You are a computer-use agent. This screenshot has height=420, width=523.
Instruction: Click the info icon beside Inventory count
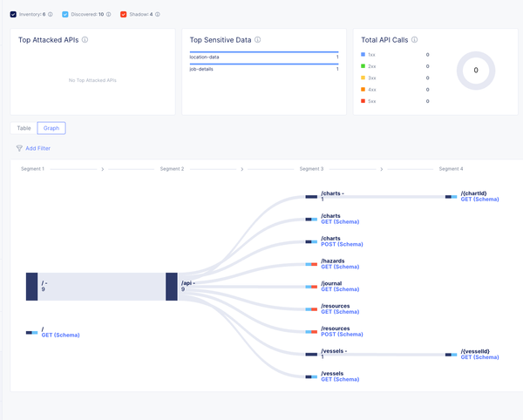(51, 15)
